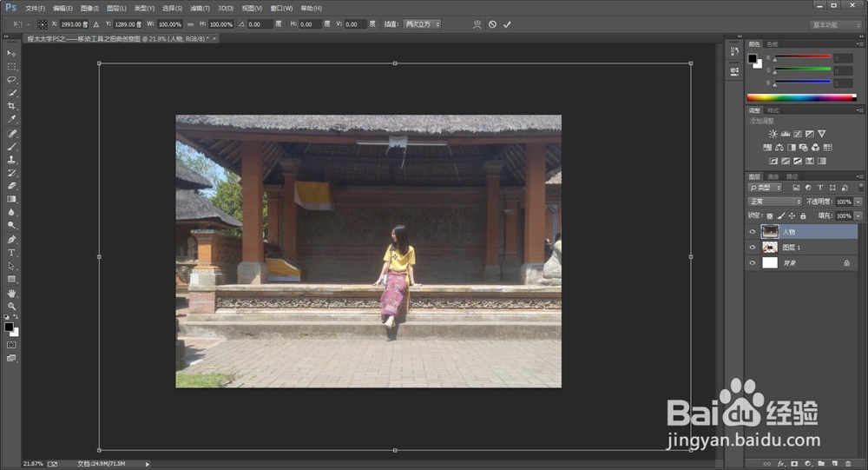Open status bar info arrow
This screenshot has height=470, width=868.
click(x=148, y=464)
